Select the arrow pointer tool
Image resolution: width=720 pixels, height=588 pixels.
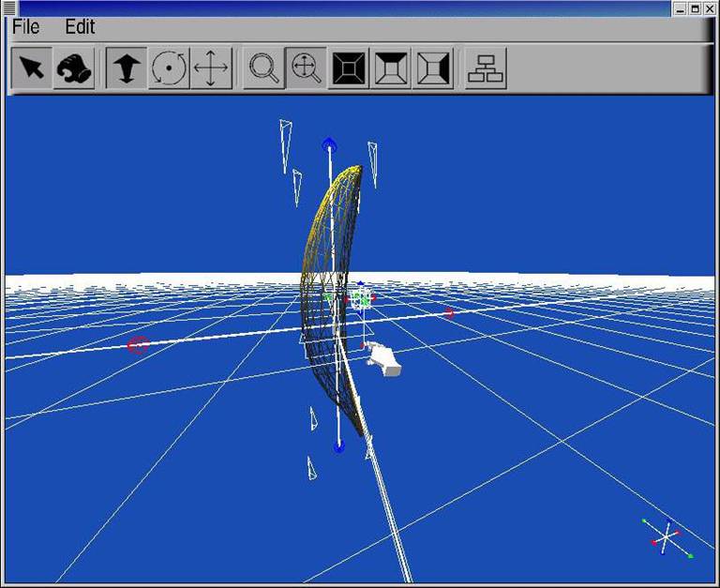coord(31,68)
